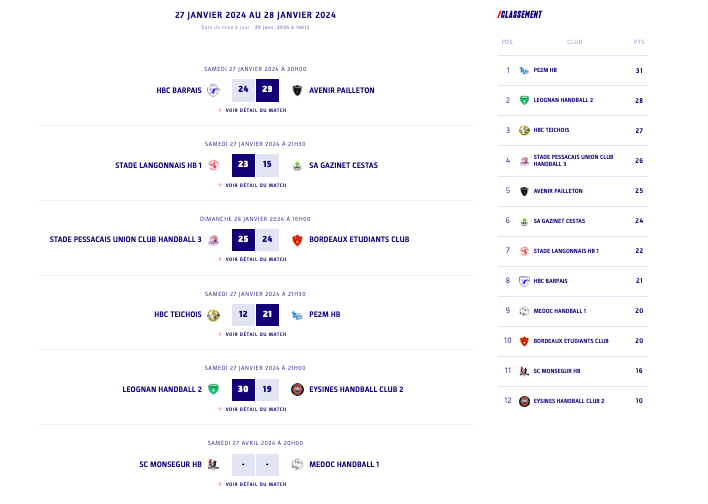Click the SA Gazinet Cestas match logo

coord(297,165)
